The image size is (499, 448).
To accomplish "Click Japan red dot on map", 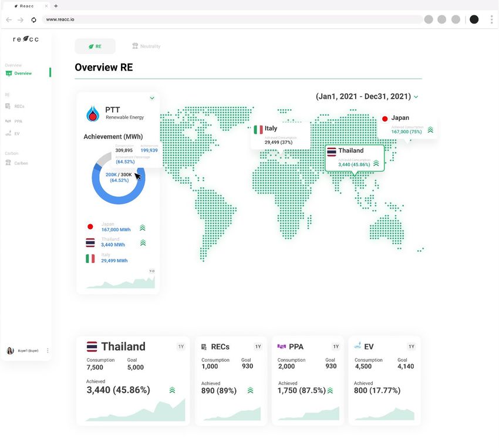I will pos(385,119).
